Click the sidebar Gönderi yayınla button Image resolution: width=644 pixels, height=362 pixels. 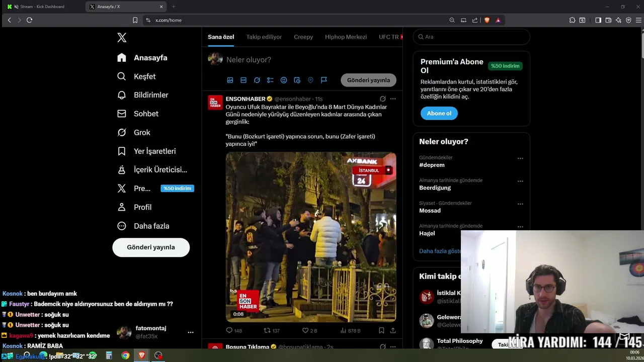click(x=151, y=247)
